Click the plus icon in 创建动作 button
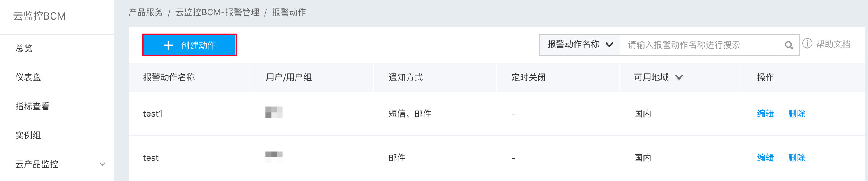Image resolution: width=868 pixels, height=181 pixels. click(168, 45)
